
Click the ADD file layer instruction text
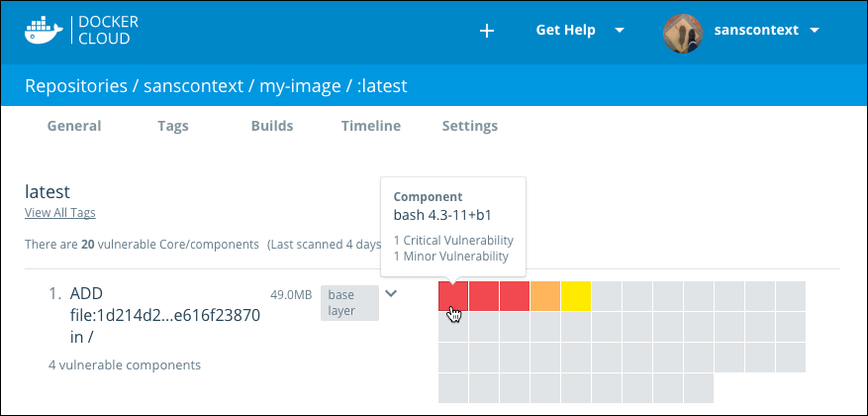(155, 315)
